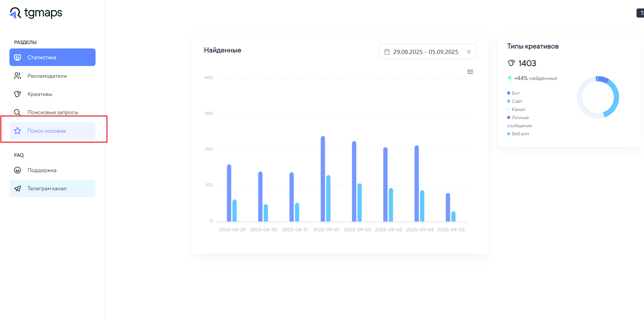Click the light blue donut chart segment
644x321 pixels.
coord(615,101)
